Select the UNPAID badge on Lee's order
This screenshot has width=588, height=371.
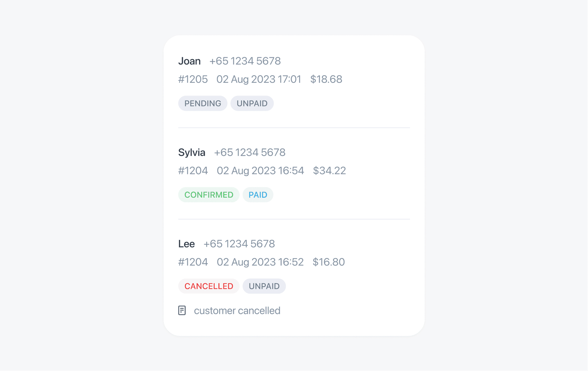point(264,286)
